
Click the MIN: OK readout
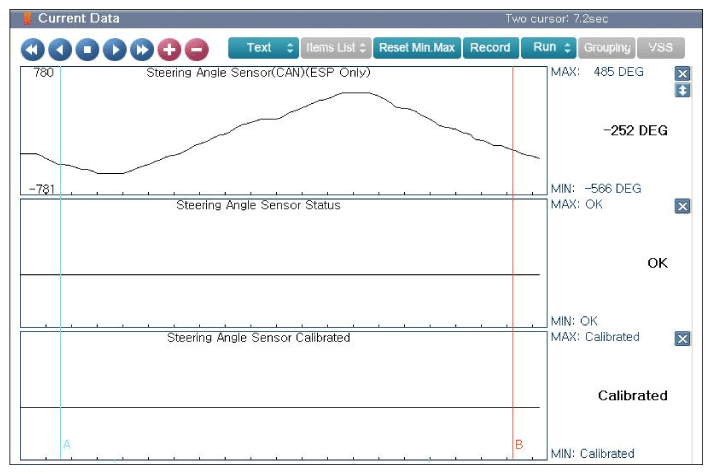point(574,321)
